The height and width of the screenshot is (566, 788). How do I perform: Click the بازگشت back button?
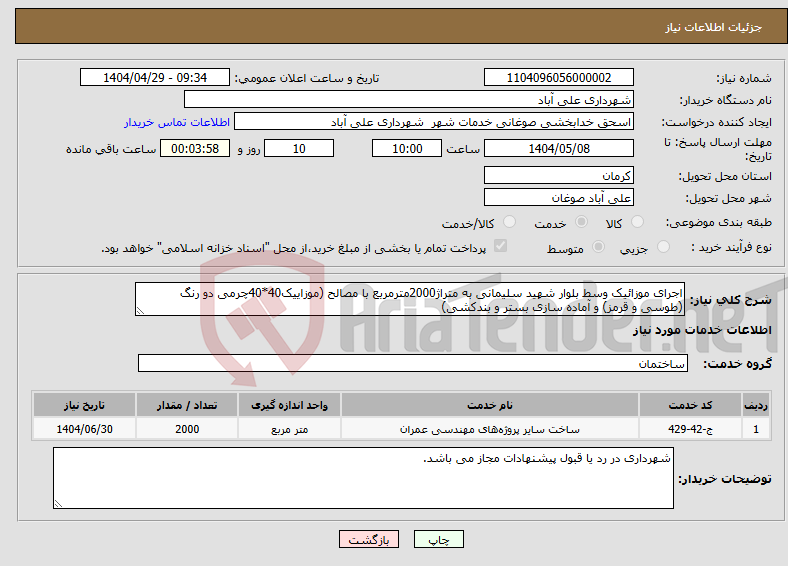pos(369,539)
